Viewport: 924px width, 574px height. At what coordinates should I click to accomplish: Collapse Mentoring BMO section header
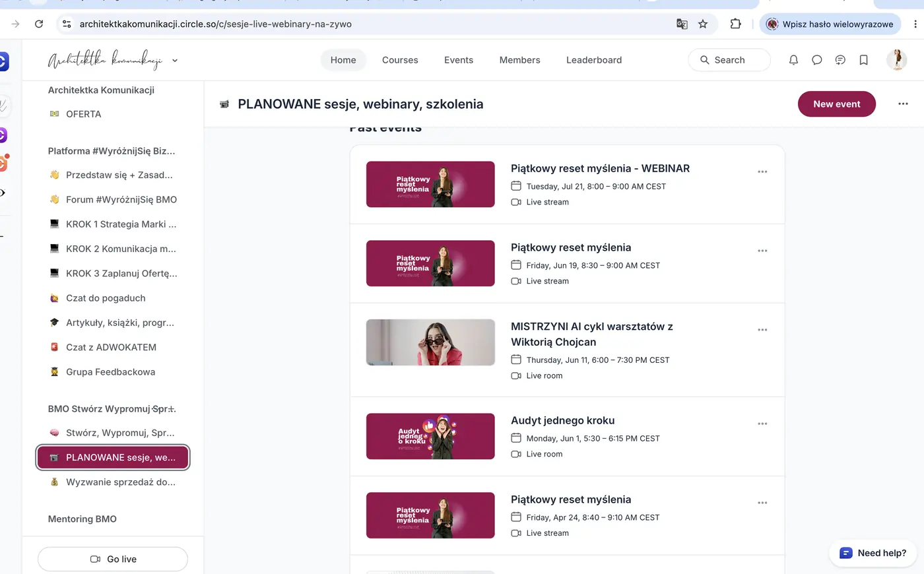click(x=82, y=519)
